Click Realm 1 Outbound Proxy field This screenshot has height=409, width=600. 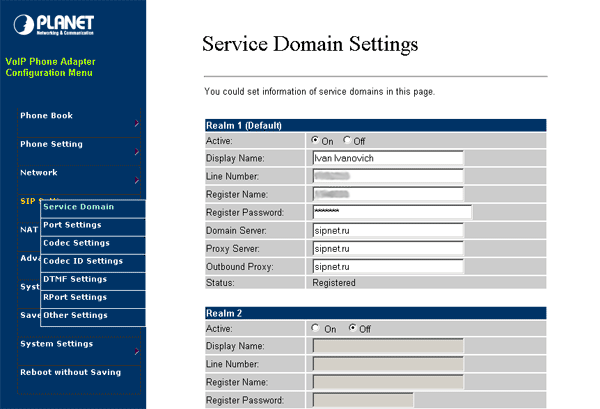pos(388,267)
